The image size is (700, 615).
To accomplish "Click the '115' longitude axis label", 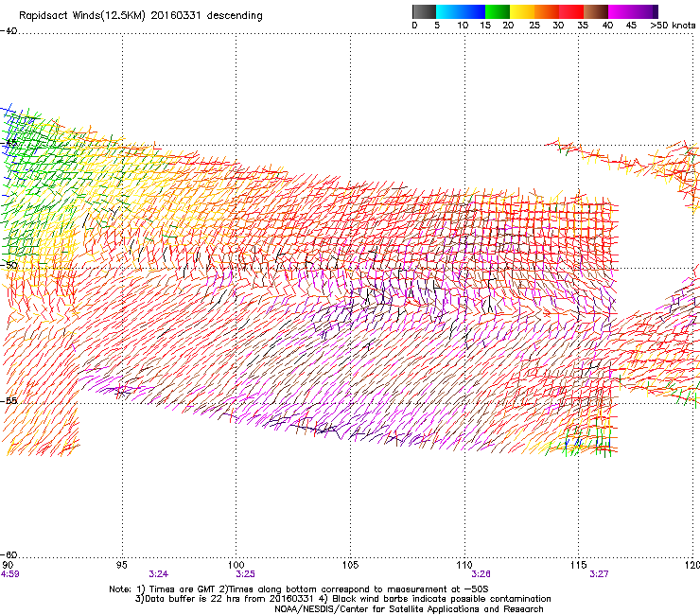I will pyautogui.click(x=579, y=566).
